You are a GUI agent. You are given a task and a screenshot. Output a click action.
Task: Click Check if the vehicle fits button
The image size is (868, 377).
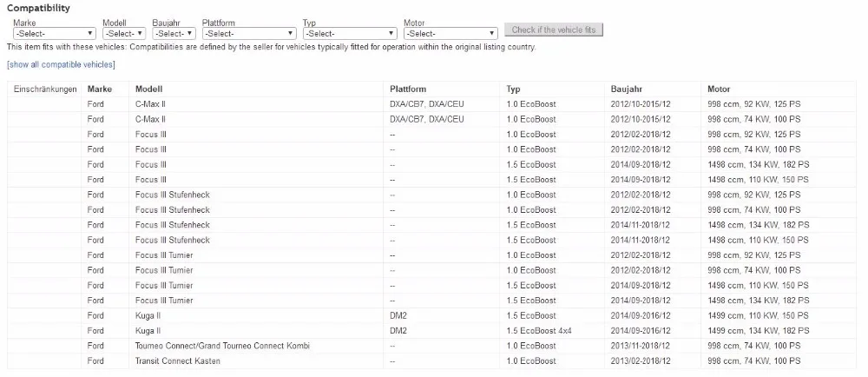pyautogui.click(x=554, y=30)
